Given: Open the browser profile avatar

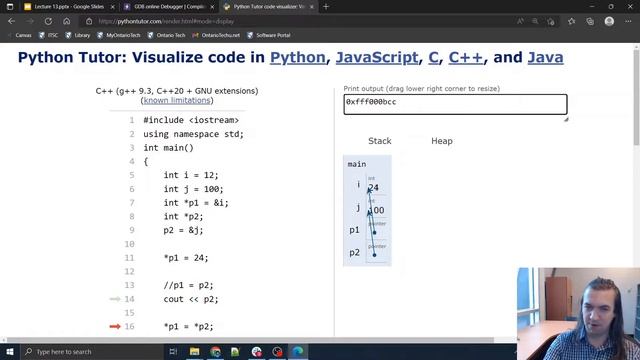Looking at the screenshot, I should (x=609, y=21).
